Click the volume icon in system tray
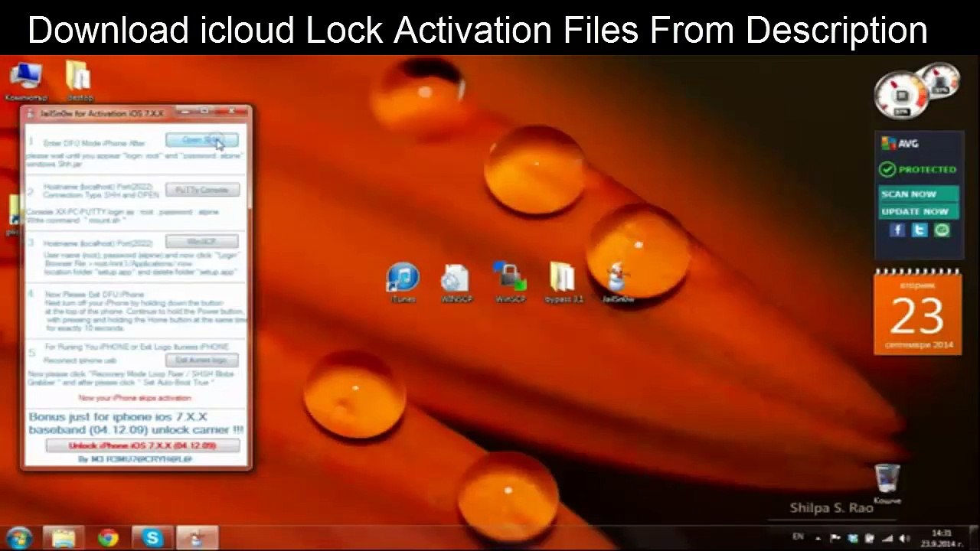Screen dimensions: 980x551 tap(903, 538)
